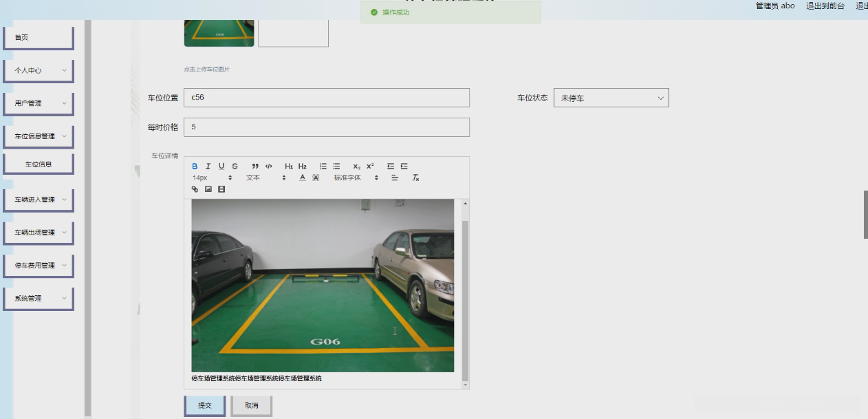Click the 每时价格 input field
Image resolution: width=868 pixels, height=419 pixels.
[326, 127]
